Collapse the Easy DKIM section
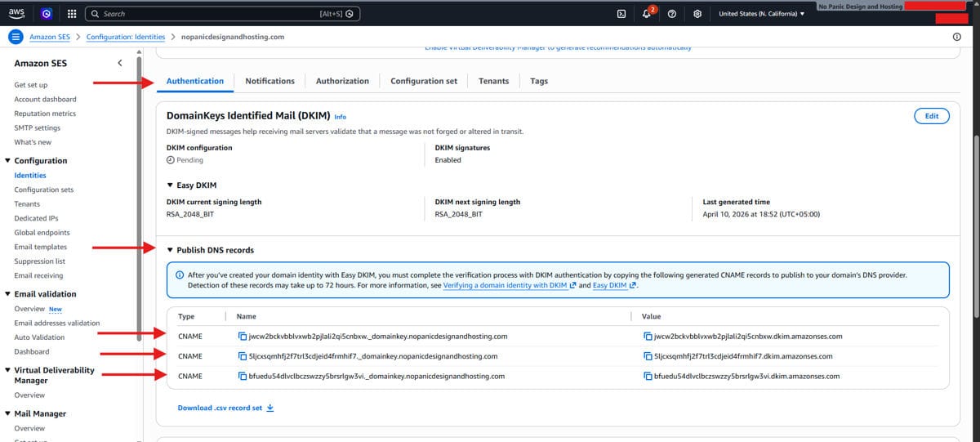Screen dimensions: 980x442 click(x=170, y=185)
